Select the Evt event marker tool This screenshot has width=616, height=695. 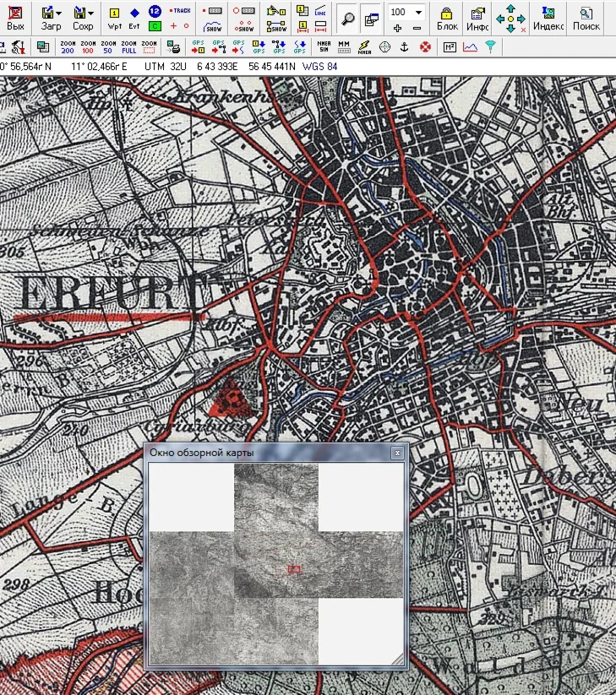click(134, 18)
